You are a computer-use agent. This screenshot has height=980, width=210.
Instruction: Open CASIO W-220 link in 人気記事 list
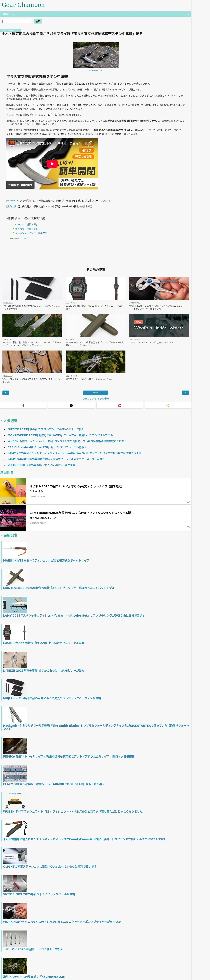pyautogui.click(x=47, y=447)
